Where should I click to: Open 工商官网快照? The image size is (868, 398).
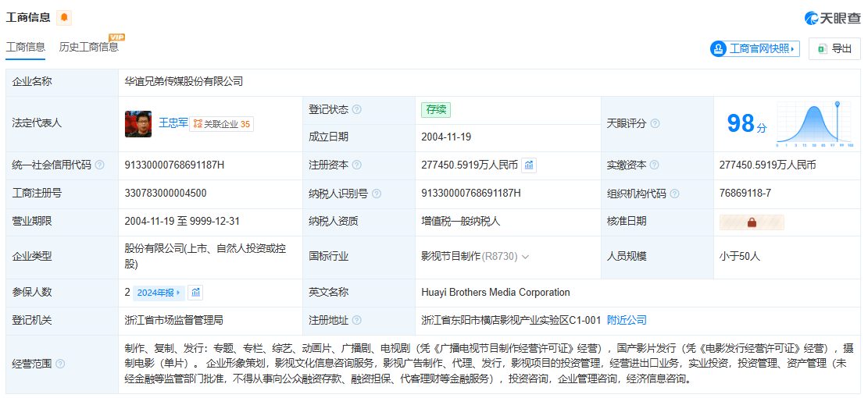pyautogui.click(x=755, y=48)
